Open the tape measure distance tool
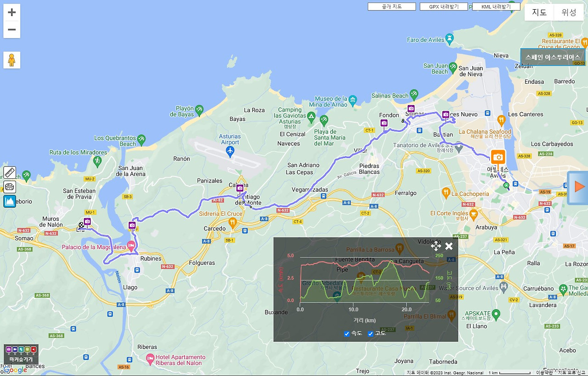 (x=10, y=187)
